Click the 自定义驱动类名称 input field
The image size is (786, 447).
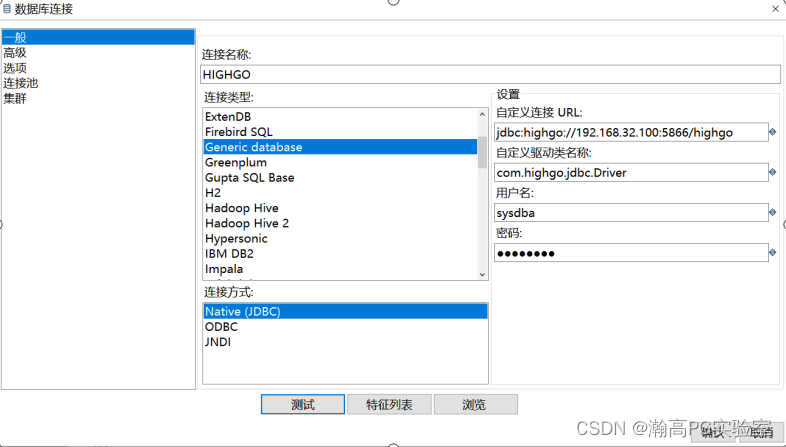point(631,172)
